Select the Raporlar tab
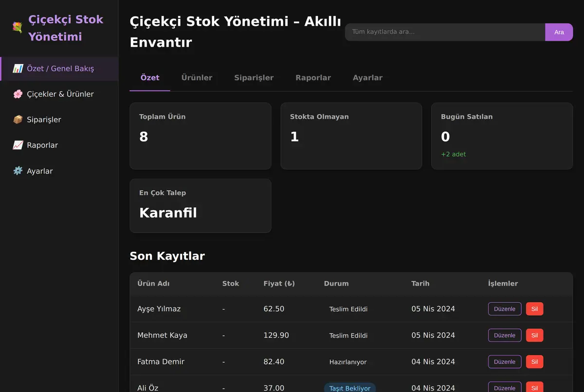This screenshot has width=584, height=392. click(x=313, y=78)
